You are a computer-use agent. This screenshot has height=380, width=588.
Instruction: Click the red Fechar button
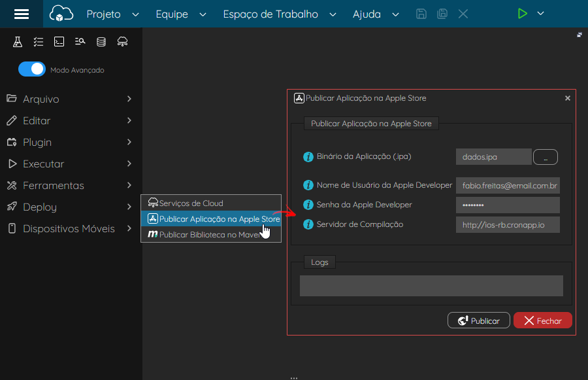543,320
